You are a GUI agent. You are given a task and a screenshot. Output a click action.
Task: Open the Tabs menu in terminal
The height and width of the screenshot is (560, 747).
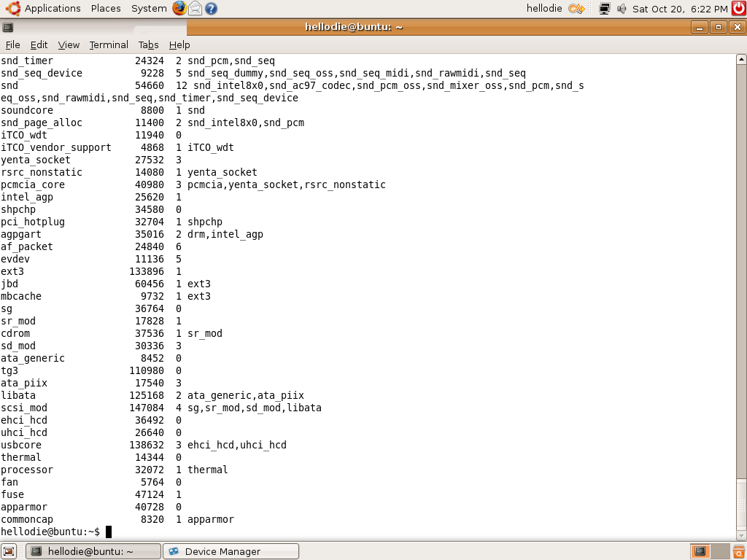(148, 44)
